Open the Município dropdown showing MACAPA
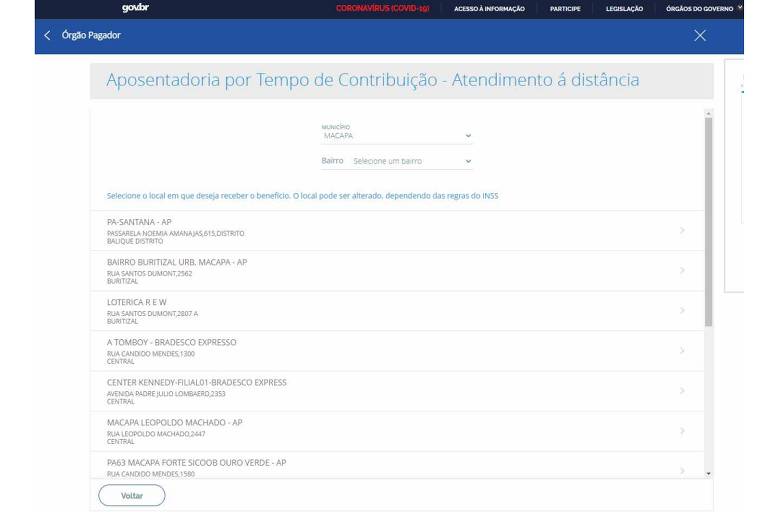The image size is (768, 512). click(396, 136)
